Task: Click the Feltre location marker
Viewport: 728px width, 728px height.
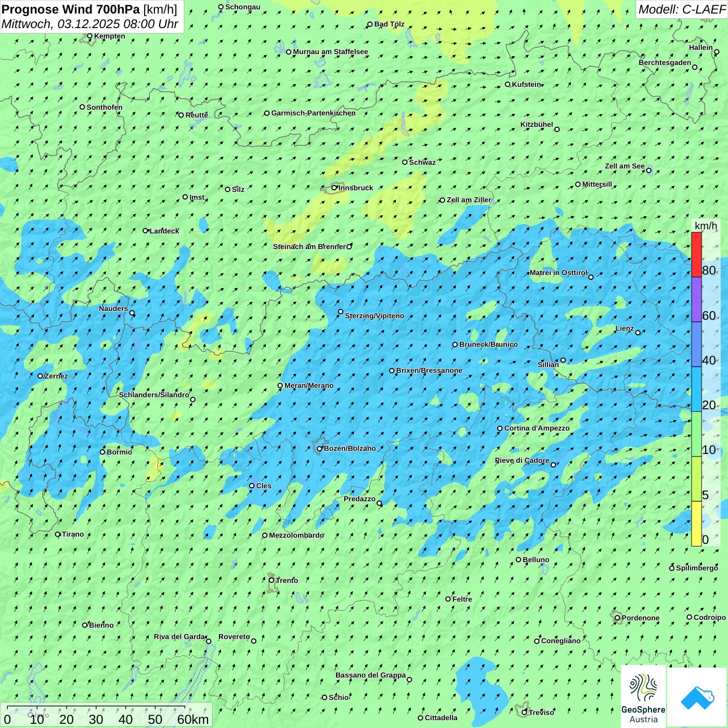Action: tap(448, 599)
